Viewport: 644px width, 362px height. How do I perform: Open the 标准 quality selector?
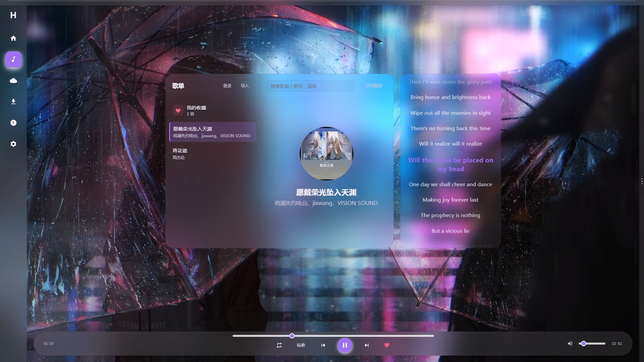tap(301, 345)
